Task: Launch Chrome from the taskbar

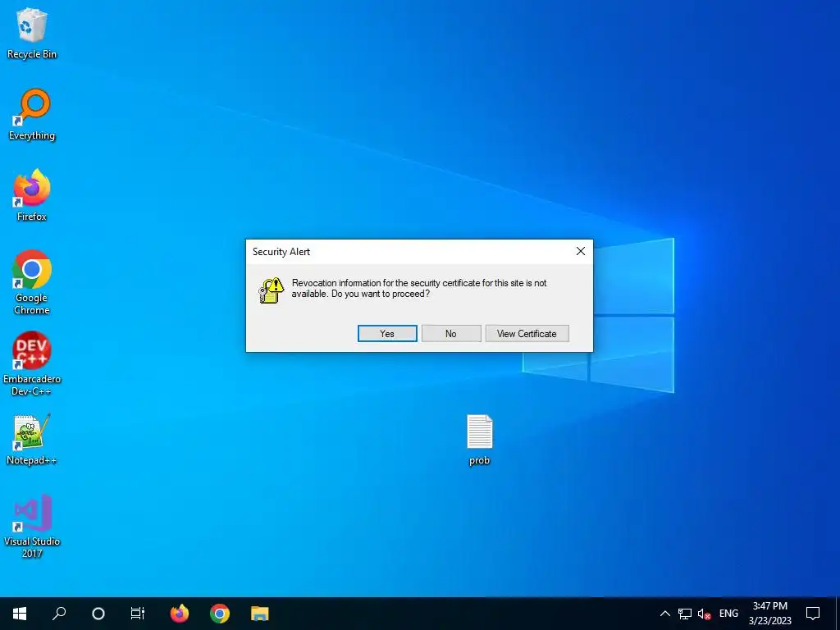Action: (220, 614)
